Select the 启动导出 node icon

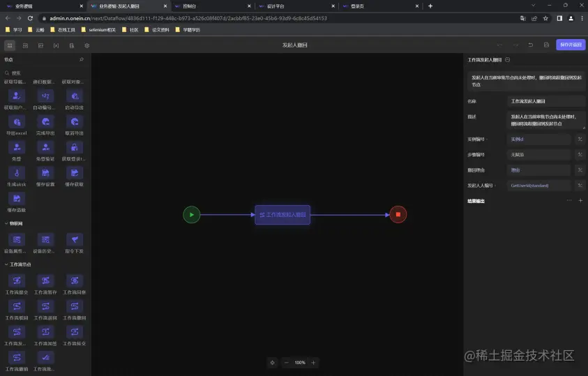74,96
